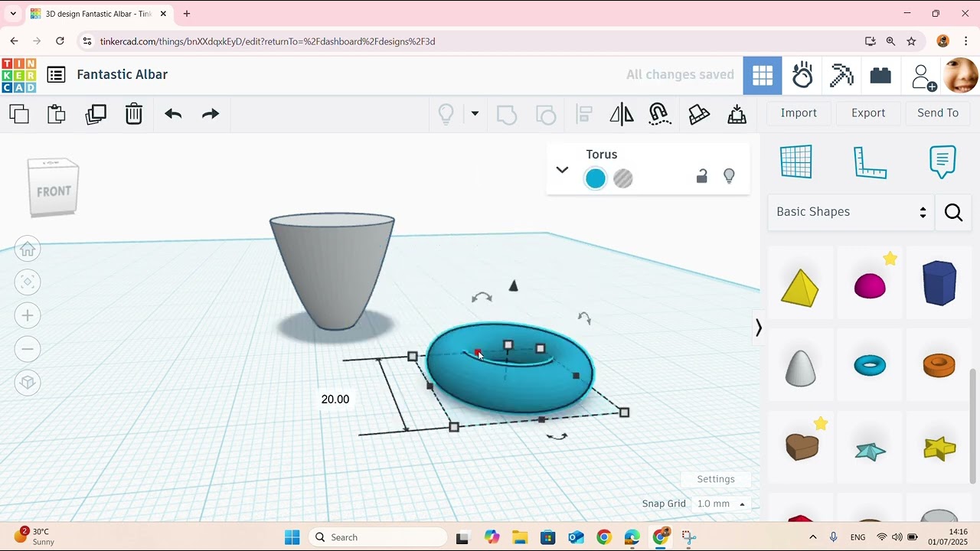Zoom out of the workplane
The image size is (980, 551).
pos(28,349)
